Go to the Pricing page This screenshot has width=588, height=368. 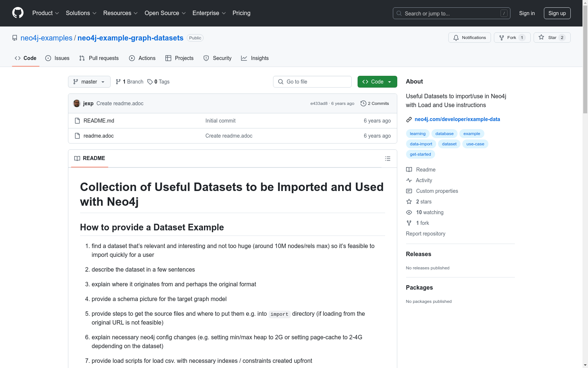coord(241,13)
